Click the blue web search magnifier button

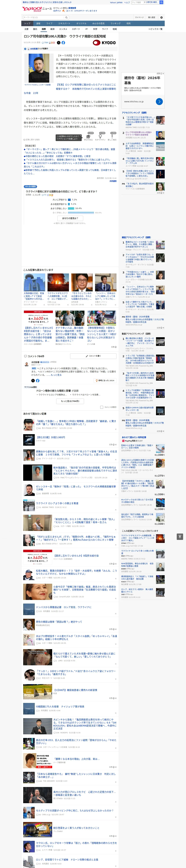pyautogui.click(x=161, y=2)
